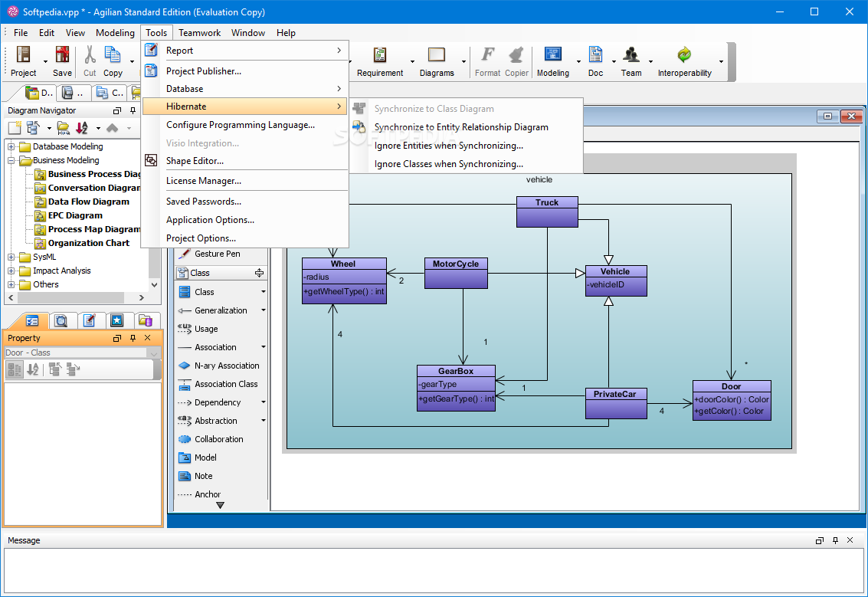
Task: Pin the Message panel
Action: pyautogui.click(x=835, y=540)
